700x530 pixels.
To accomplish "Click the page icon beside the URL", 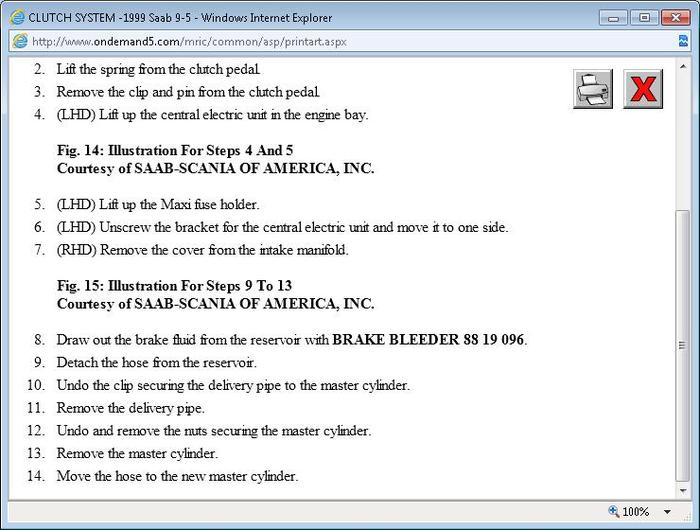I will point(20,42).
